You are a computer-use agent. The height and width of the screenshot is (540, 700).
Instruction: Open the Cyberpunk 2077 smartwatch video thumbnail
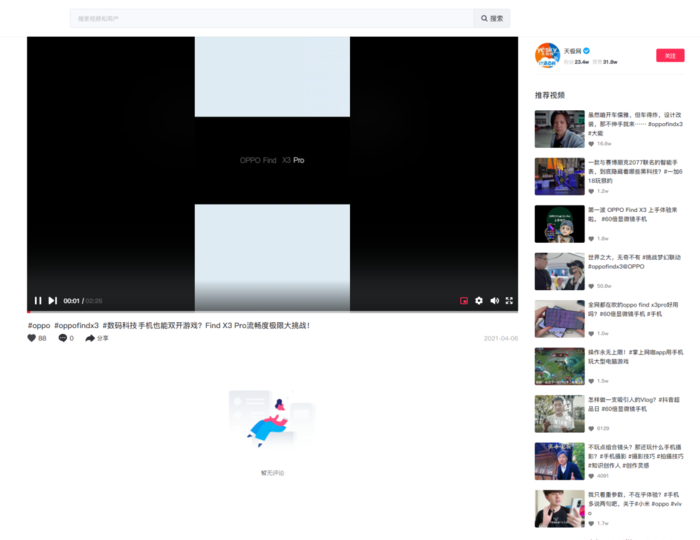coord(559,176)
